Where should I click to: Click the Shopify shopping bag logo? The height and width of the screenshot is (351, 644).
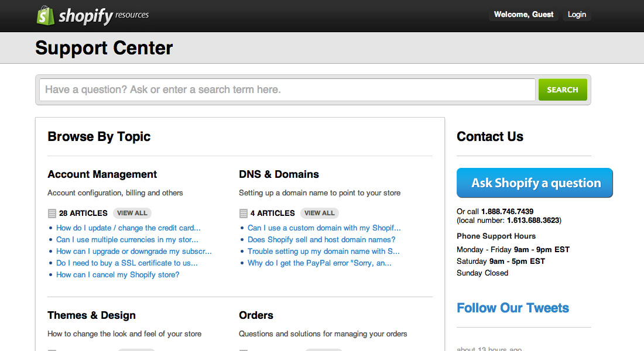tap(46, 15)
